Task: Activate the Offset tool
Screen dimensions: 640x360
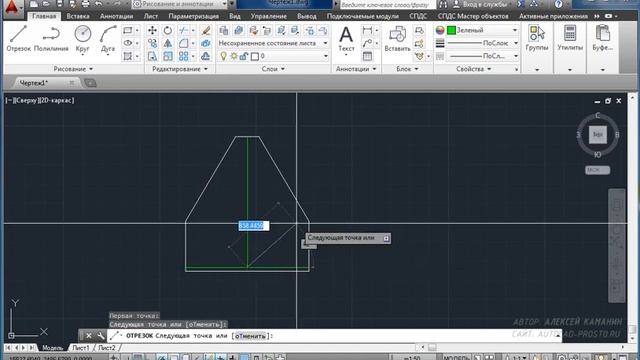Action: [206, 56]
